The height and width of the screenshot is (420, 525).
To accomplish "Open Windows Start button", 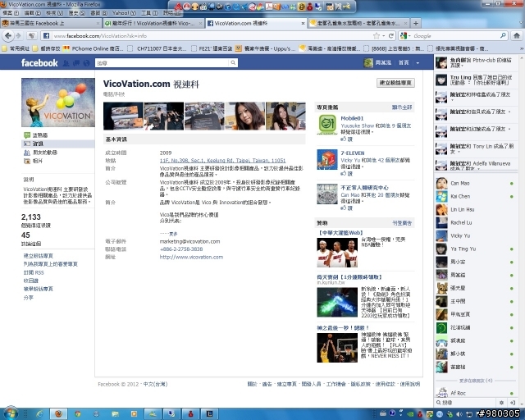I will pyautogui.click(x=10, y=413).
